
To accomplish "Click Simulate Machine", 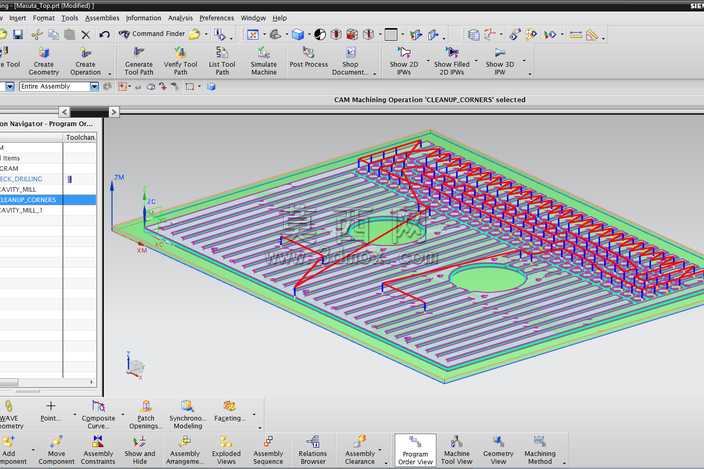I will (264, 61).
